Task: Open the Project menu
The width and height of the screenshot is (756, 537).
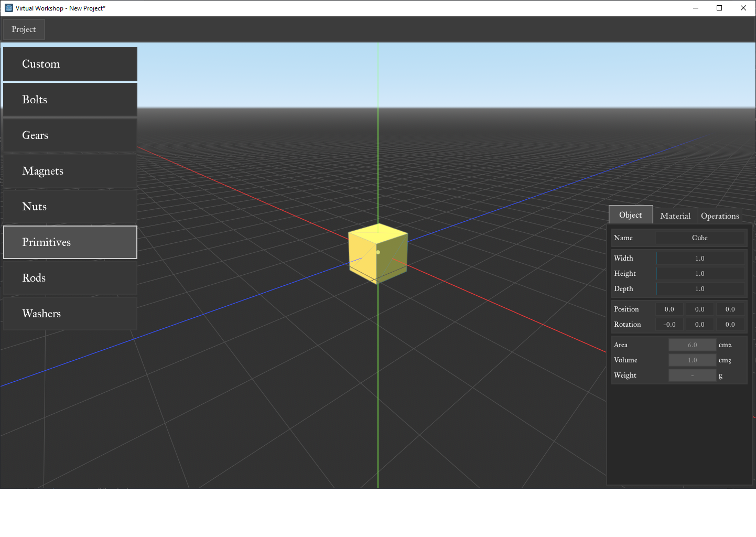Action: click(24, 29)
